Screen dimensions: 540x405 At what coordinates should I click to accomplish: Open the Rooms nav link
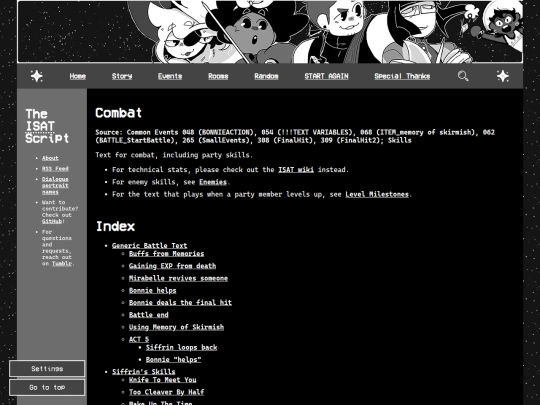(x=218, y=76)
